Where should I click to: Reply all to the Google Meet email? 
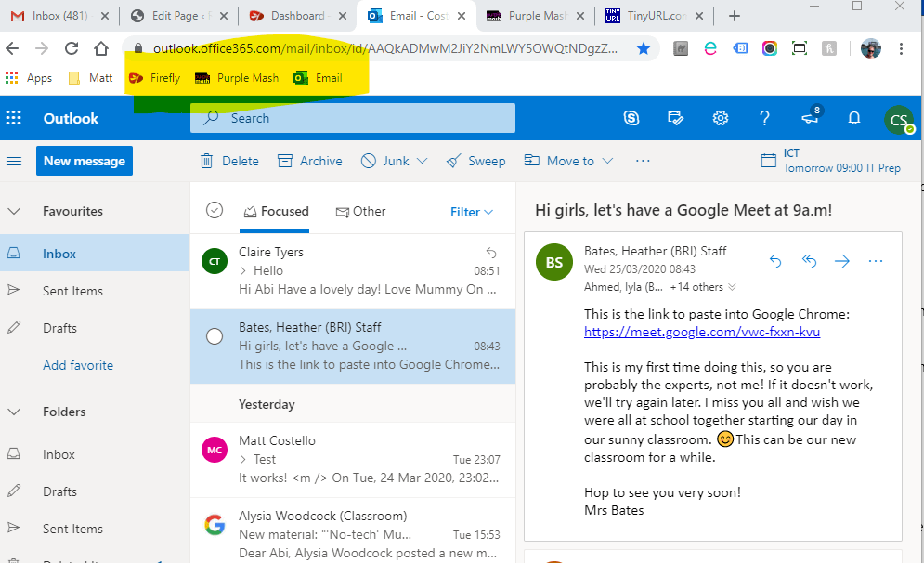(809, 260)
